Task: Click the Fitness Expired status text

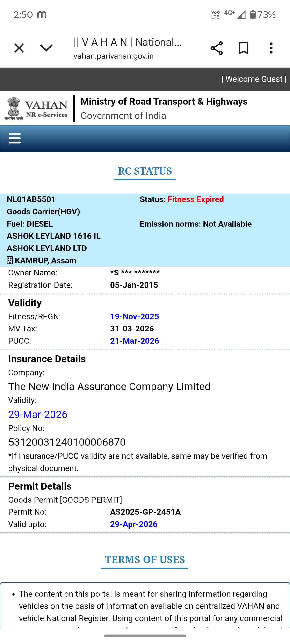Action: click(x=196, y=199)
